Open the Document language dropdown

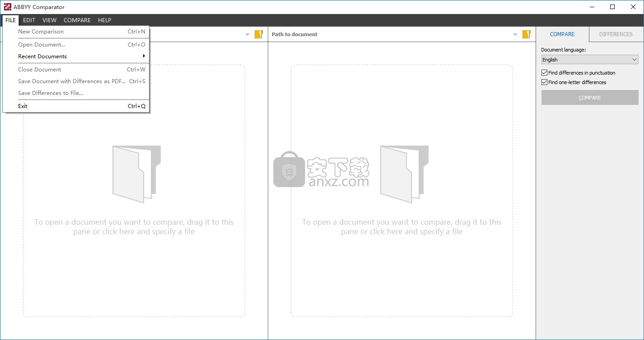point(590,60)
